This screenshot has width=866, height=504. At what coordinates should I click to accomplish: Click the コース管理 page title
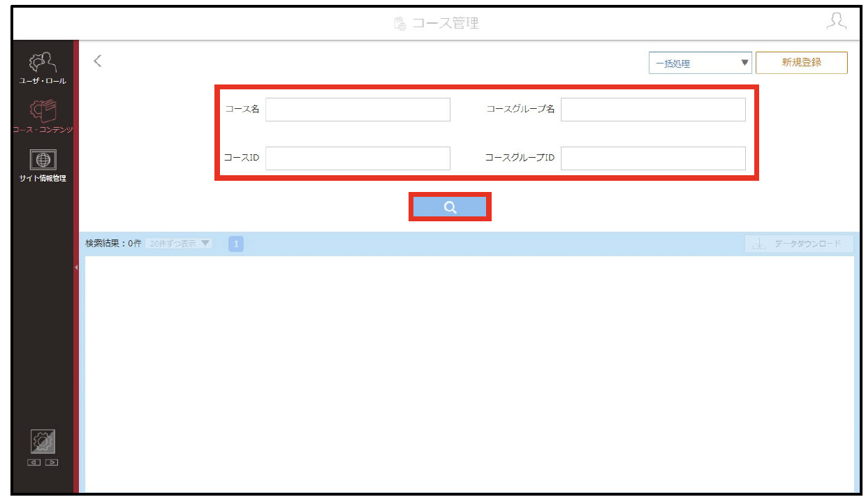coord(446,23)
